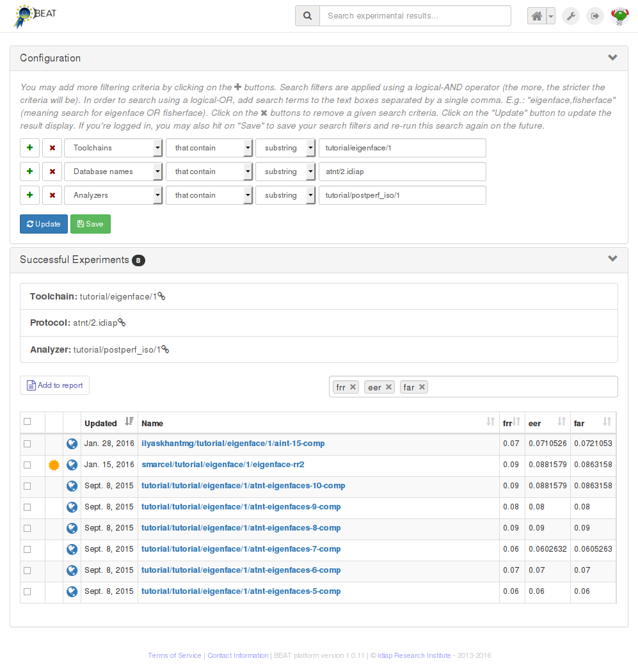Click the BEAT logo in the header
The width and height of the screenshot is (638, 672).
click(x=35, y=15)
